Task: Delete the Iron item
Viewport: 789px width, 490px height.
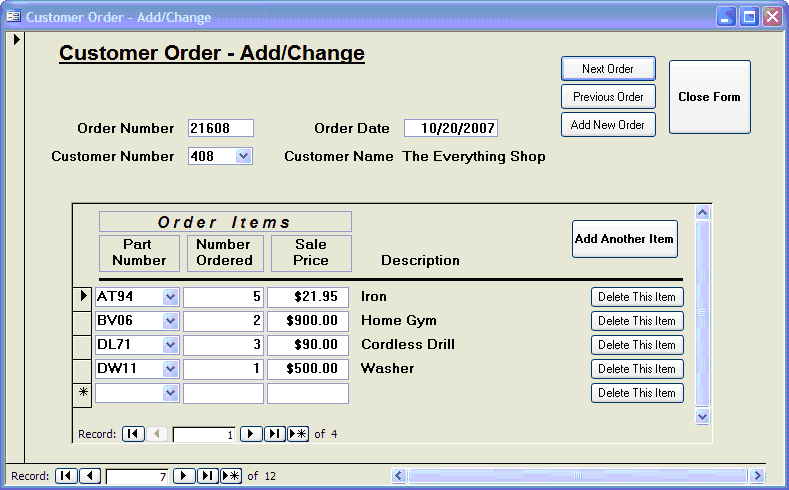Action: tap(637, 297)
